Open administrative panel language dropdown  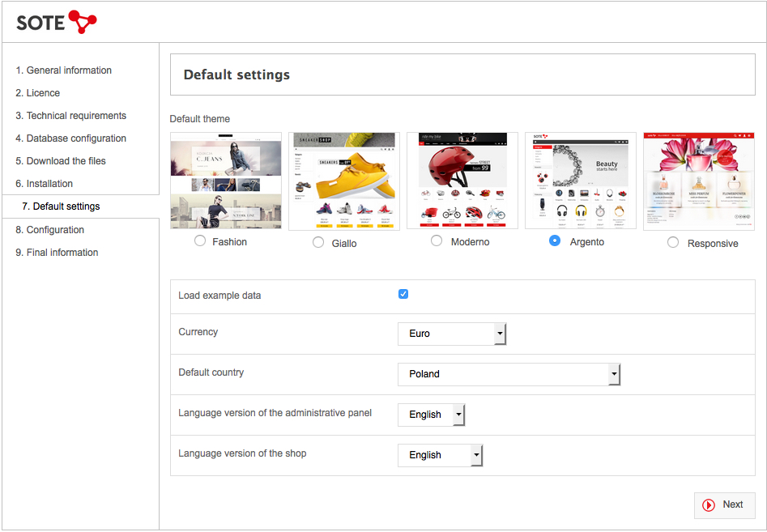431,415
